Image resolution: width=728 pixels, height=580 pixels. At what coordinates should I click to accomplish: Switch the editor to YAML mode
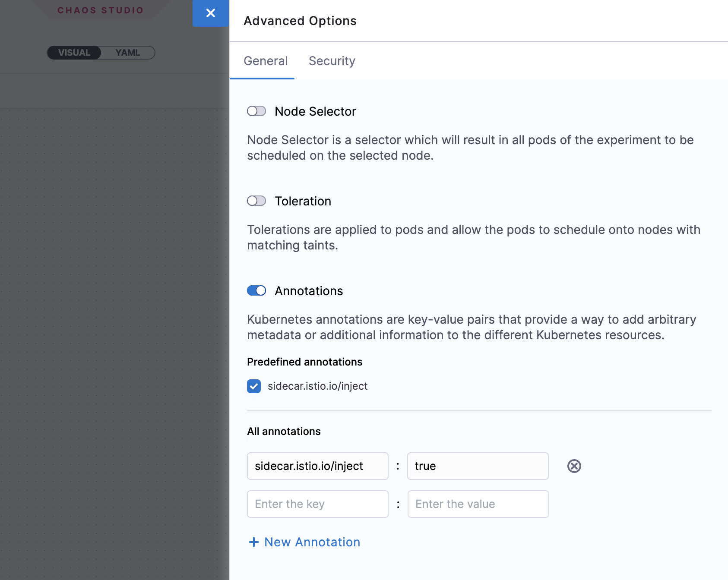[x=127, y=53]
